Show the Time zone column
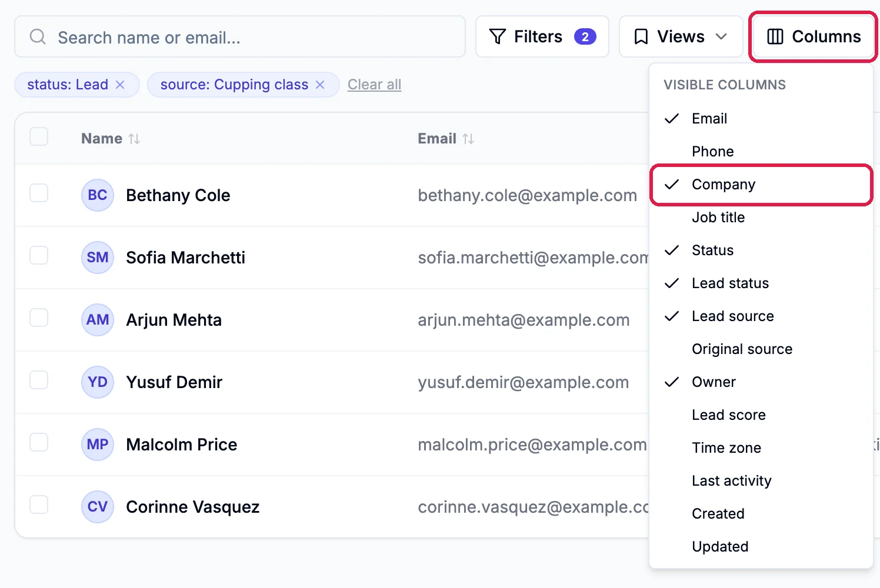The width and height of the screenshot is (880, 588). click(x=761, y=448)
